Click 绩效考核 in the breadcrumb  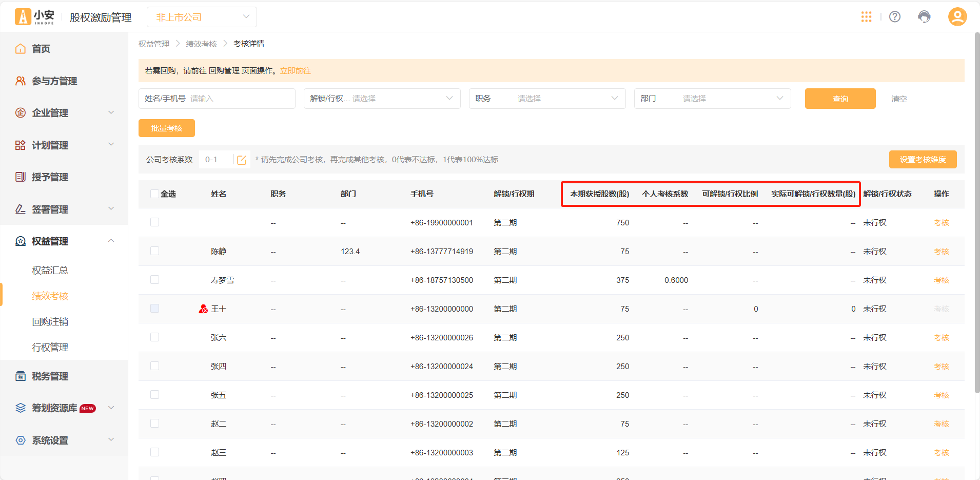tap(201, 44)
